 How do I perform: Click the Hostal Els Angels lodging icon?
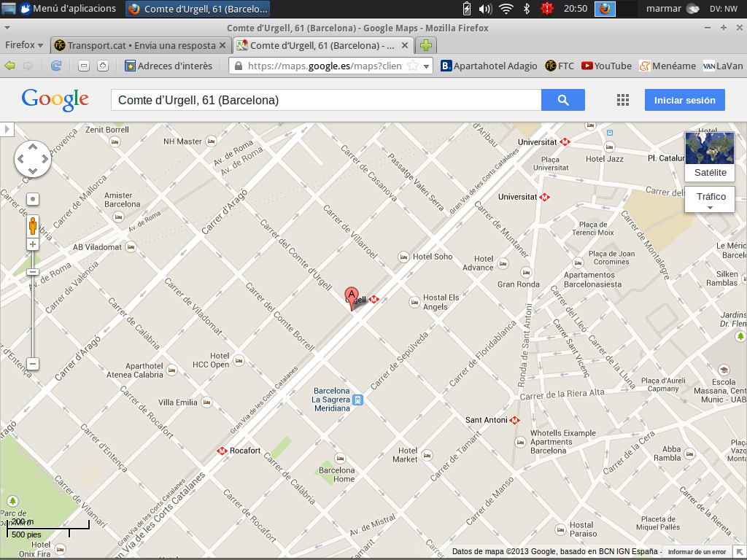pos(414,302)
